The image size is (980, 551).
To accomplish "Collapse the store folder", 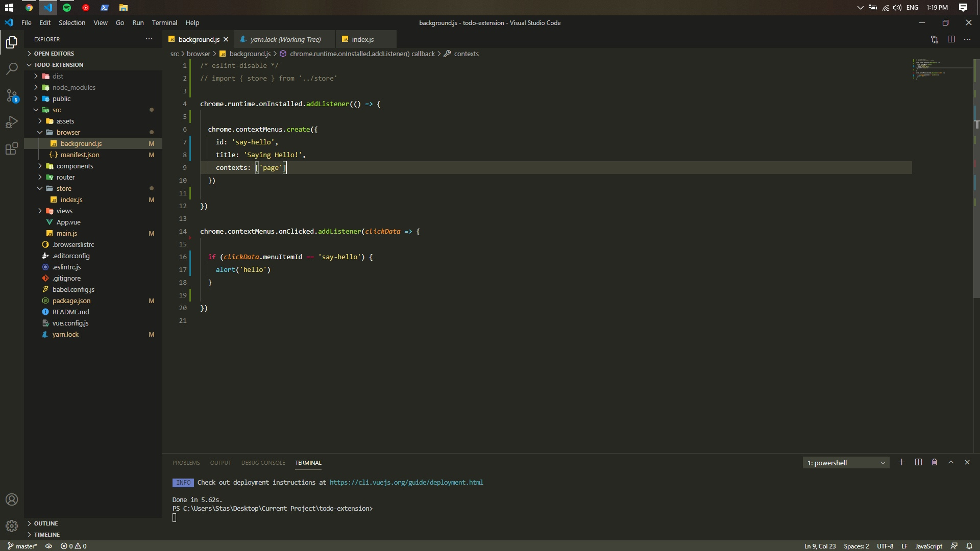I will tap(93, 188).
